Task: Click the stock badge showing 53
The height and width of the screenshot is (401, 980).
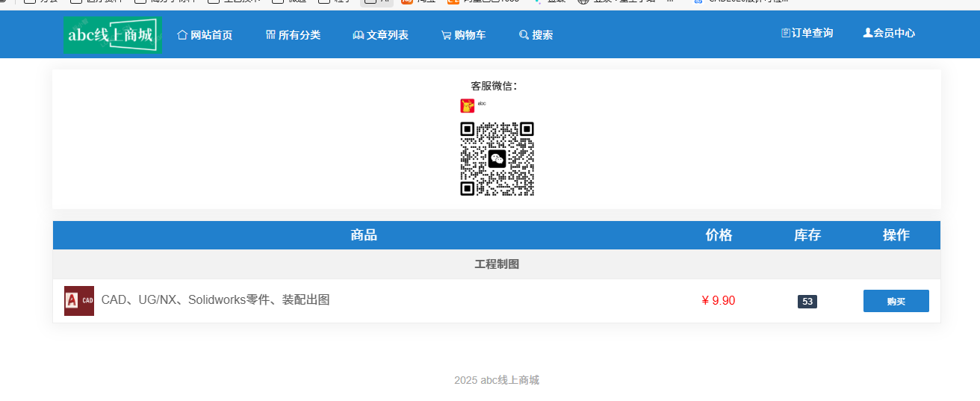Action: click(807, 302)
